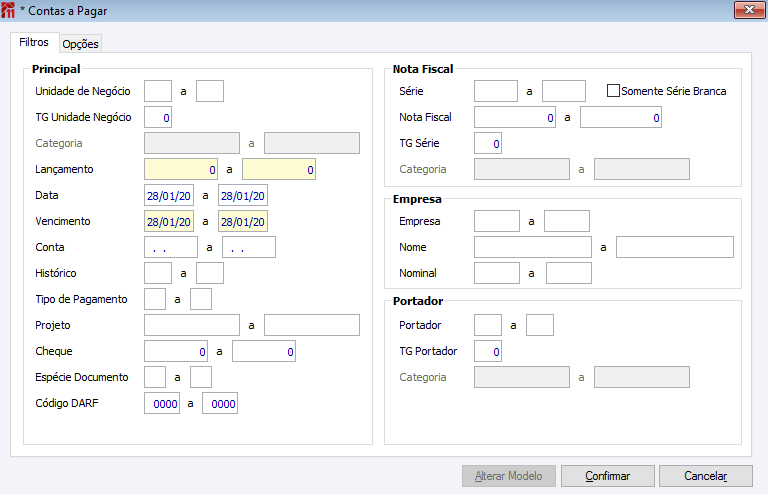Click the Contas a Pagar title bar icon
Screen dimensions: 768x494
coord(9,11)
